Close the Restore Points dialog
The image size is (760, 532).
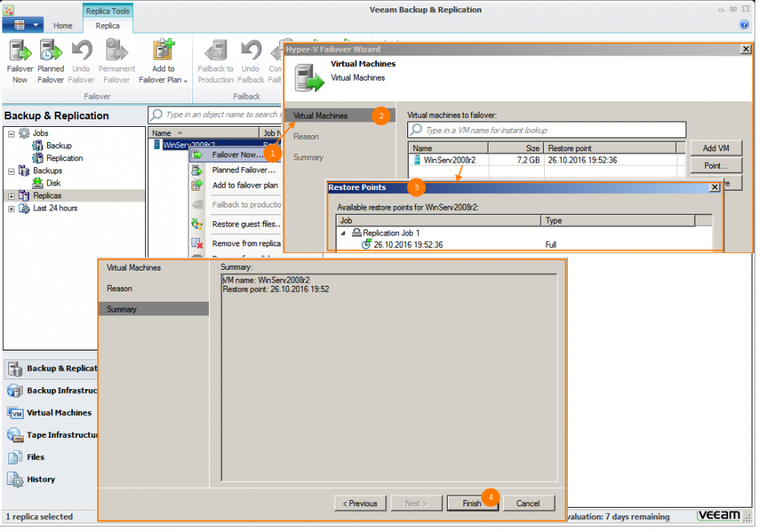coord(714,188)
